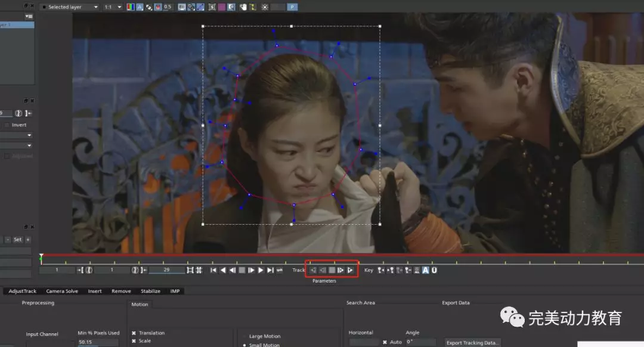Open the Camera Solve tab

(x=62, y=291)
